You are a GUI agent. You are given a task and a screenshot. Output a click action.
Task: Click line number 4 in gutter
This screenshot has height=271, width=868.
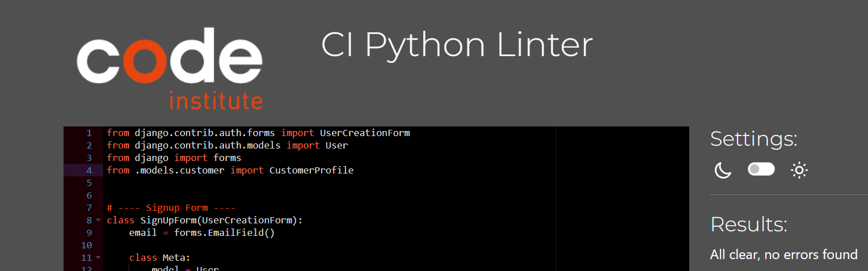point(89,170)
